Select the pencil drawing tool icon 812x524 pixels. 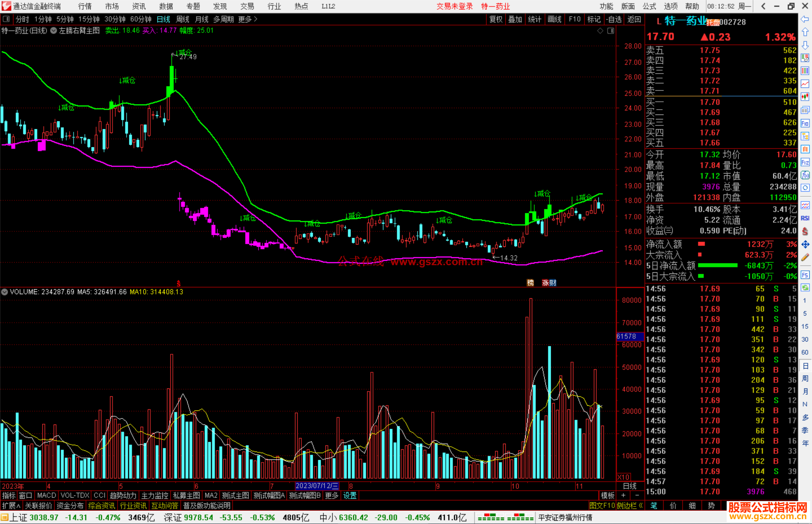[805, 258]
